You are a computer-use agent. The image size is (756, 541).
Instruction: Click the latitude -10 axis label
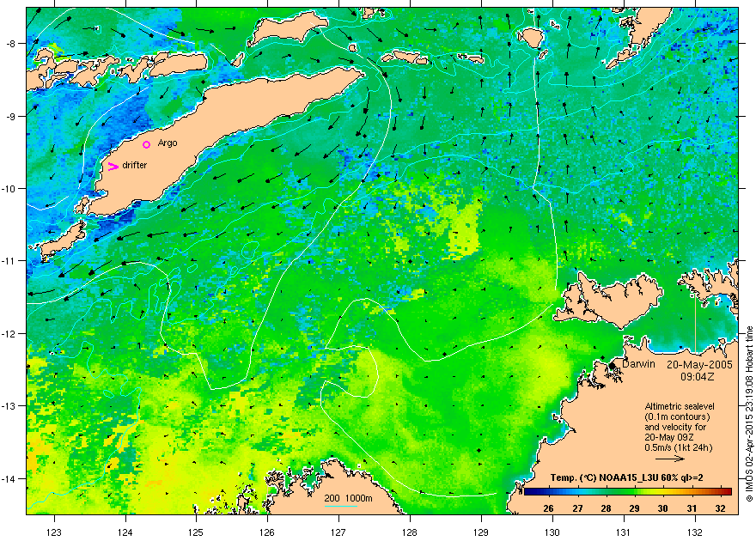[9, 188]
